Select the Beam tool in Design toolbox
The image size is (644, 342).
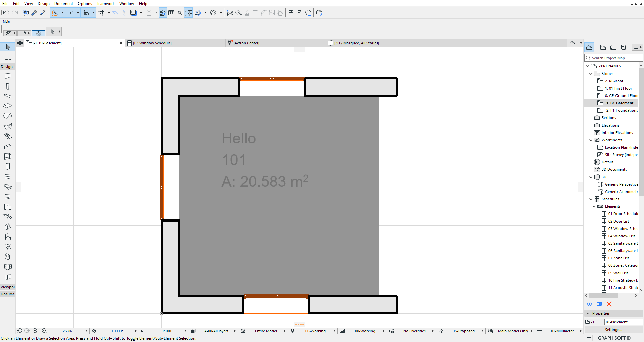[8, 96]
